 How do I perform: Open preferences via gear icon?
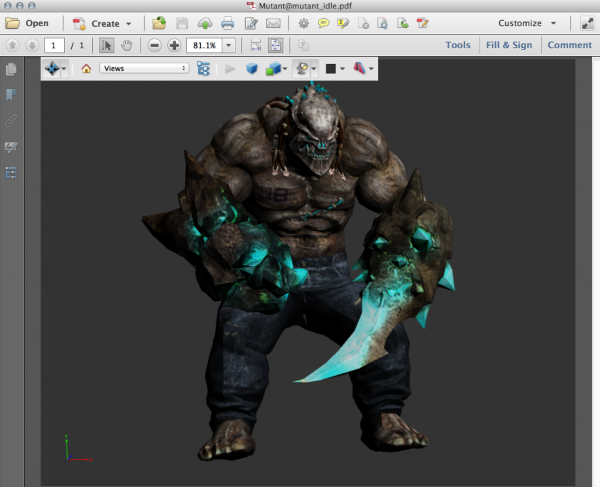[x=303, y=23]
